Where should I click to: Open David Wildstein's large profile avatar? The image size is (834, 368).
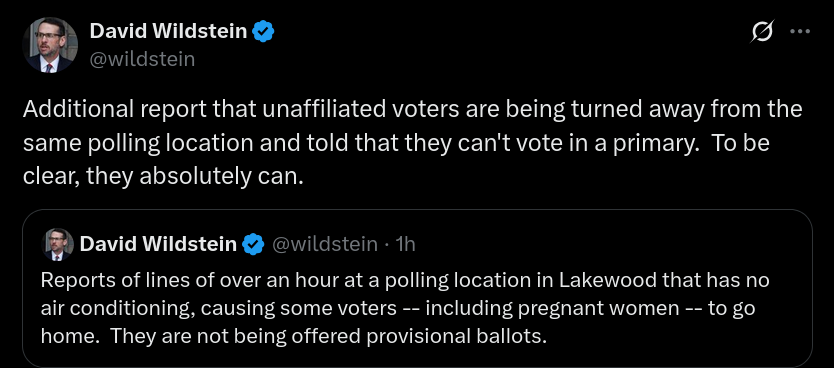(50, 45)
